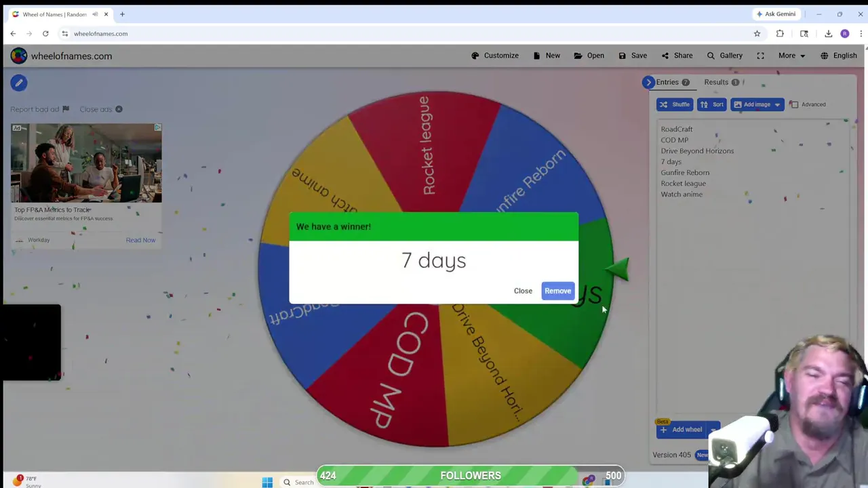Open the Workday ad image
This screenshot has height=488, width=868.
86,163
